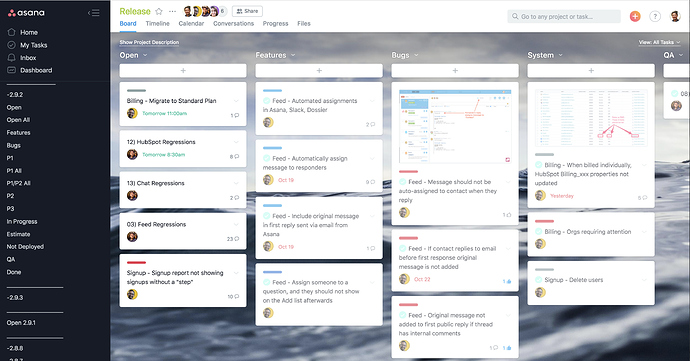Mark 'Feed - Assign someone to a question' complete
Image resolution: width=690 pixels, height=361 pixels.
coord(267,282)
